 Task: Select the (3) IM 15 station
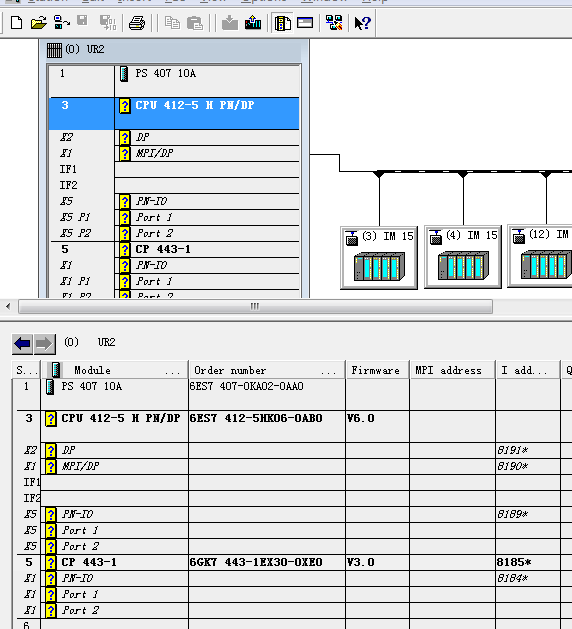click(x=379, y=258)
